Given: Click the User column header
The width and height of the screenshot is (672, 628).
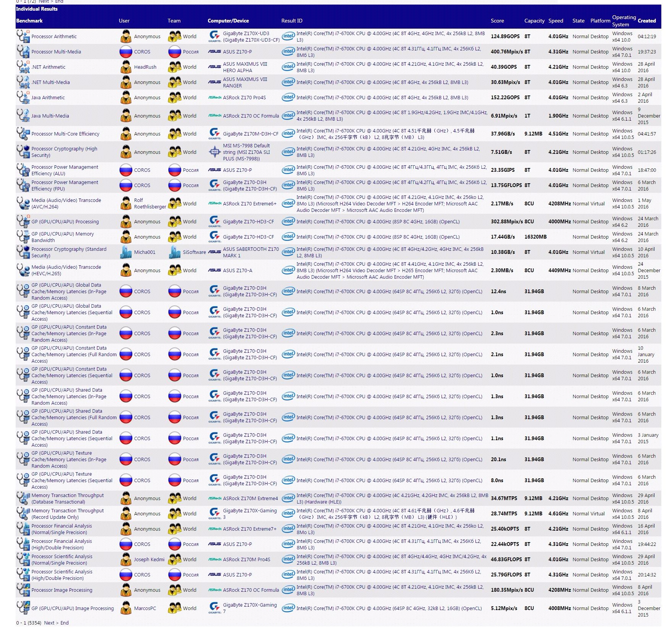Looking at the screenshot, I should click(124, 21).
